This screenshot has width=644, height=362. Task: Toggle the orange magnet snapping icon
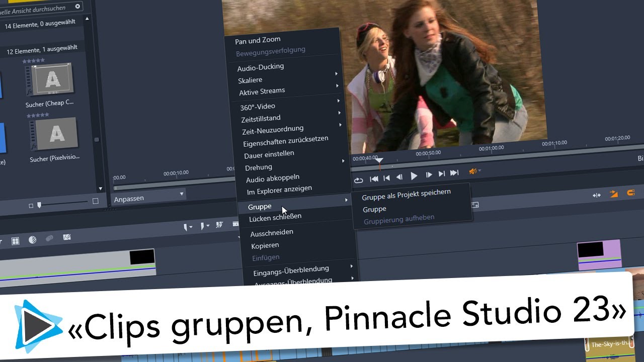[x=630, y=193]
